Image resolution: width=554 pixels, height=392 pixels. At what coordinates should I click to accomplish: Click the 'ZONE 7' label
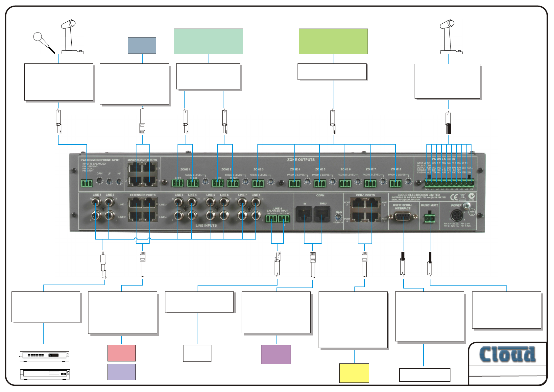click(371, 170)
